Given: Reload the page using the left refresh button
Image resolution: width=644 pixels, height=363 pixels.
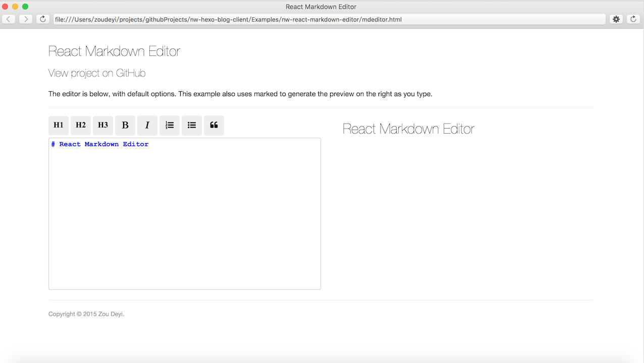Looking at the screenshot, I should 43,19.
